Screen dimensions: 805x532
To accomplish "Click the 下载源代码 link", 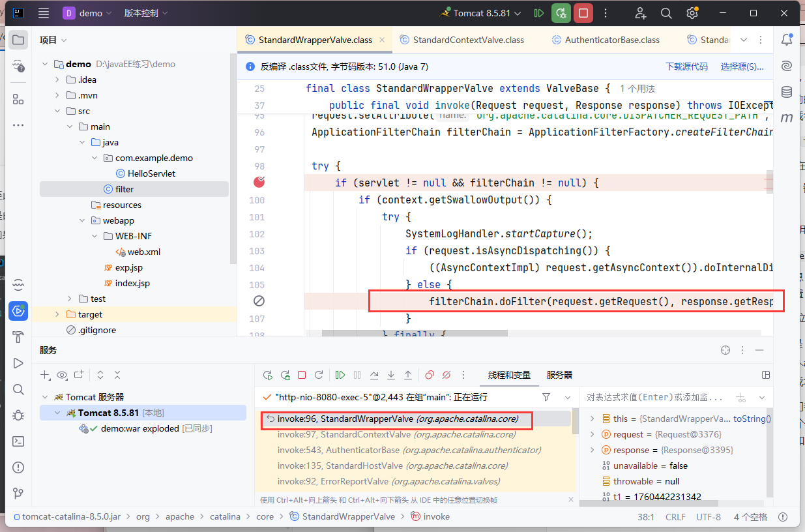I will [686, 66].
